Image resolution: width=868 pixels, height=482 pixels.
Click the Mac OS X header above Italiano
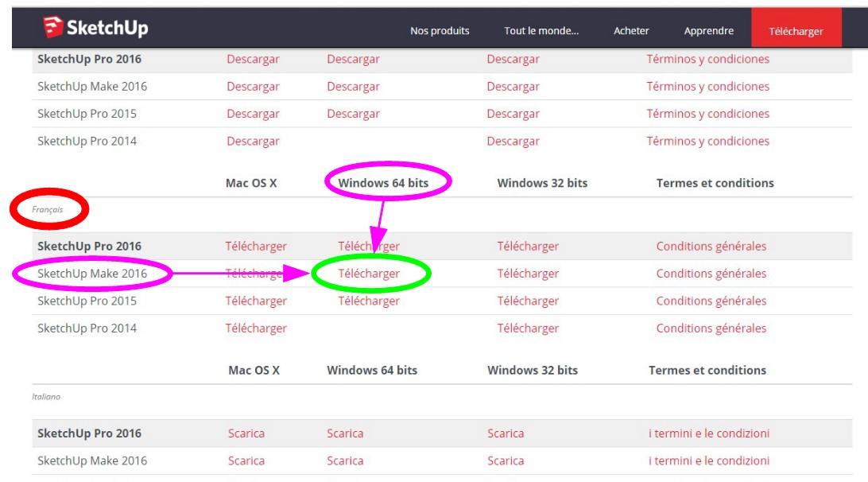[254, 370]
